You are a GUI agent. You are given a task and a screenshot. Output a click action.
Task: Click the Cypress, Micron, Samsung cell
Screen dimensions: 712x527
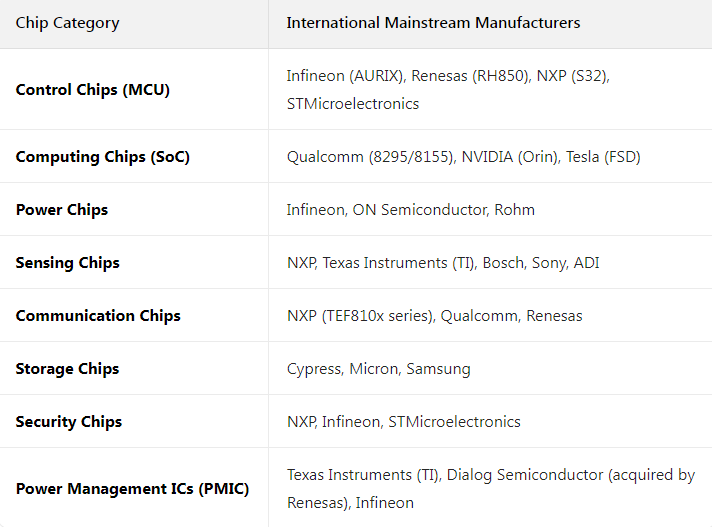tap(378, 369)
